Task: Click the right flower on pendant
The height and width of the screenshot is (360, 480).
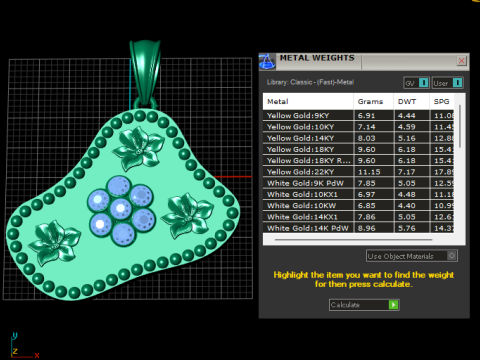Action: [188, 216]
